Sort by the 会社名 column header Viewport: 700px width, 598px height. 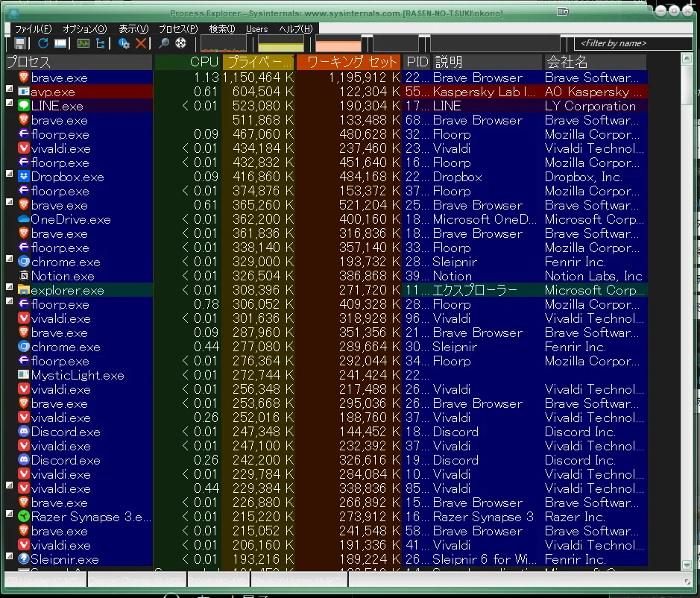coord(595,62)
